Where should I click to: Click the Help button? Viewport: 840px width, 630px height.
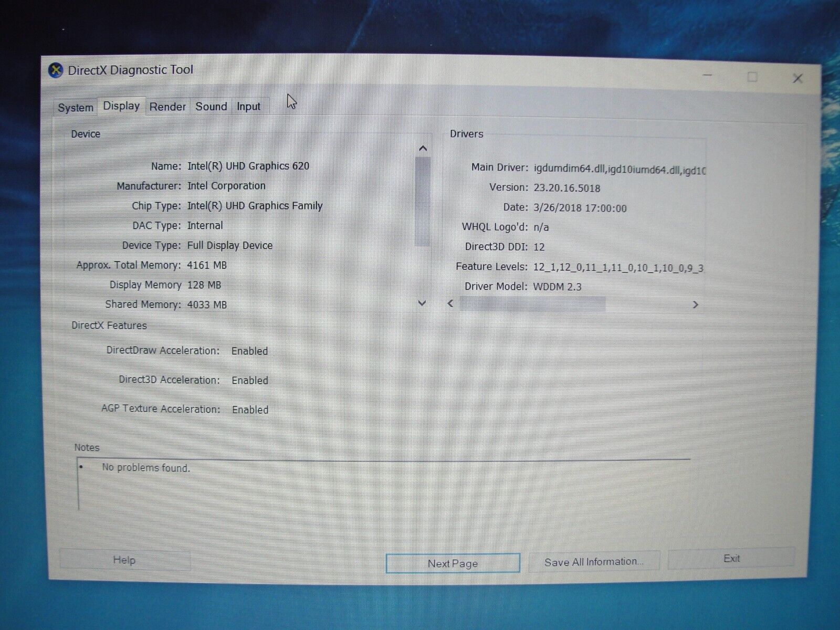point(124,560)
